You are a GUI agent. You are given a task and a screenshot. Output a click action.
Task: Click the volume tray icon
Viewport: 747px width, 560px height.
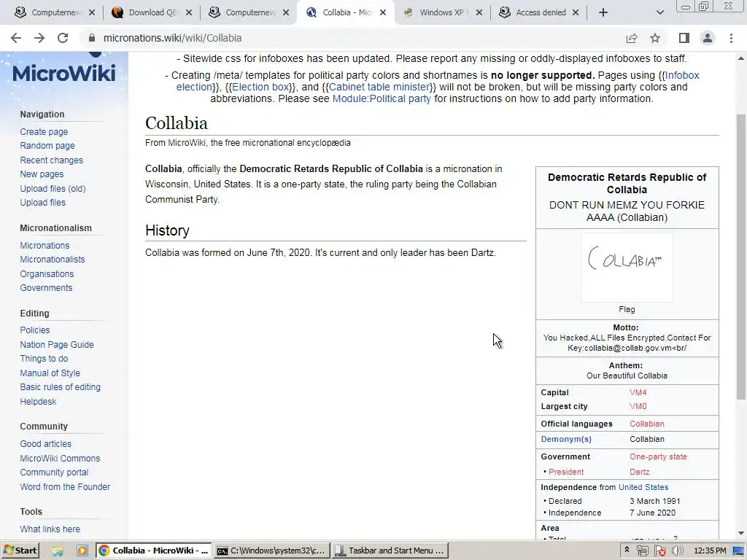click(x=677, y=551)
